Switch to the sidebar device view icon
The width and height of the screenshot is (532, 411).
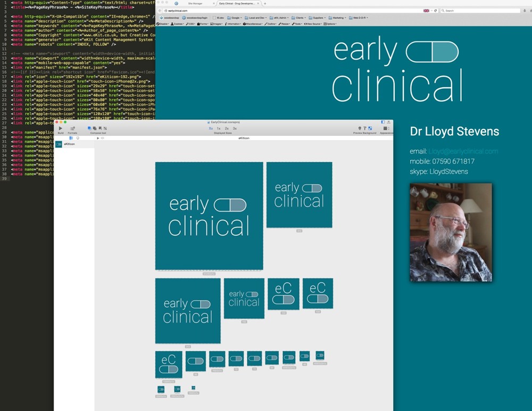click(x=78, y=138)
